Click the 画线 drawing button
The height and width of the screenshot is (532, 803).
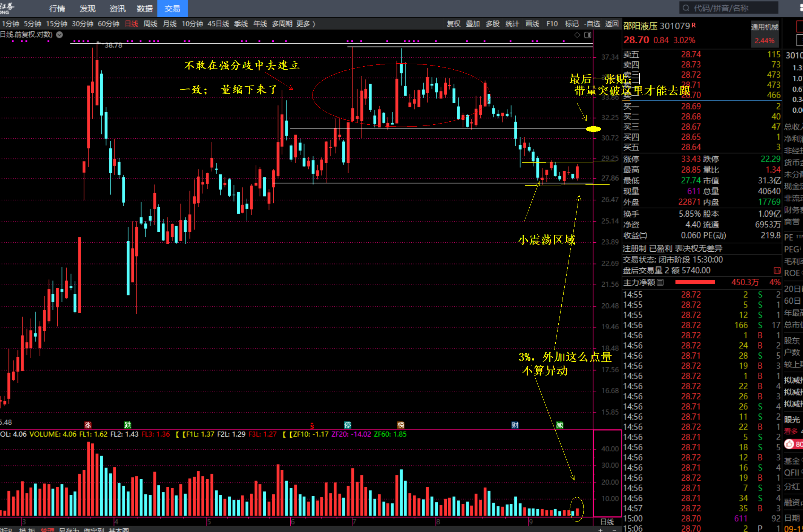(x=532, y=24)
